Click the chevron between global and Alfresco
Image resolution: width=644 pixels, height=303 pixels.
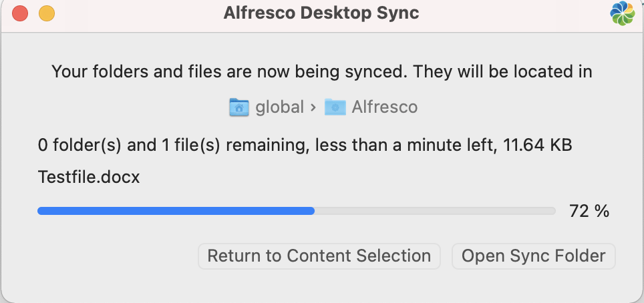[312, 107]
